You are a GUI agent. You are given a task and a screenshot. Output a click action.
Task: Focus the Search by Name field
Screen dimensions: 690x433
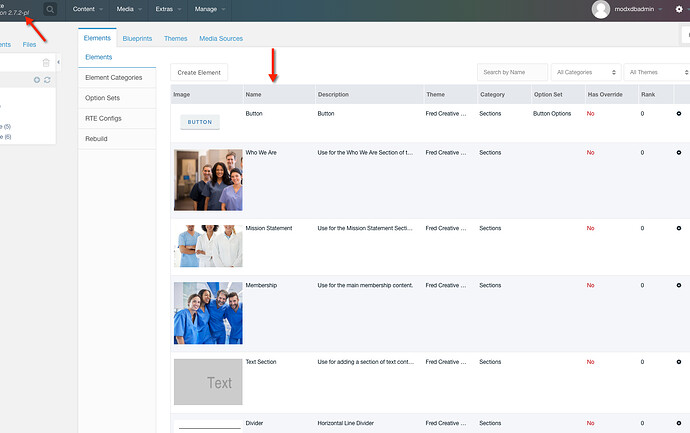pos(512,72)
